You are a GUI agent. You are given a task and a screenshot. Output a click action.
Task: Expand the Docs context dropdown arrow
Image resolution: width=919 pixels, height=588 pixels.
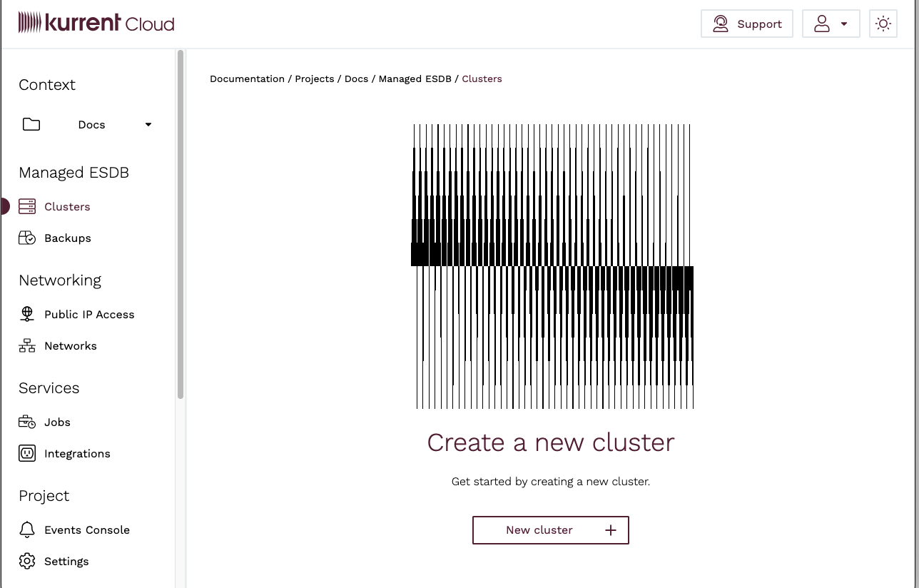[148, 125]
